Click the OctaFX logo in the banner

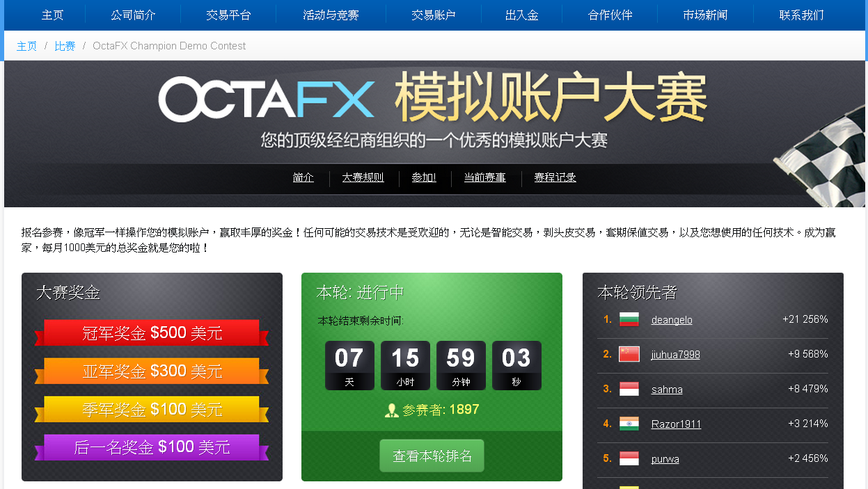point(266,99)
